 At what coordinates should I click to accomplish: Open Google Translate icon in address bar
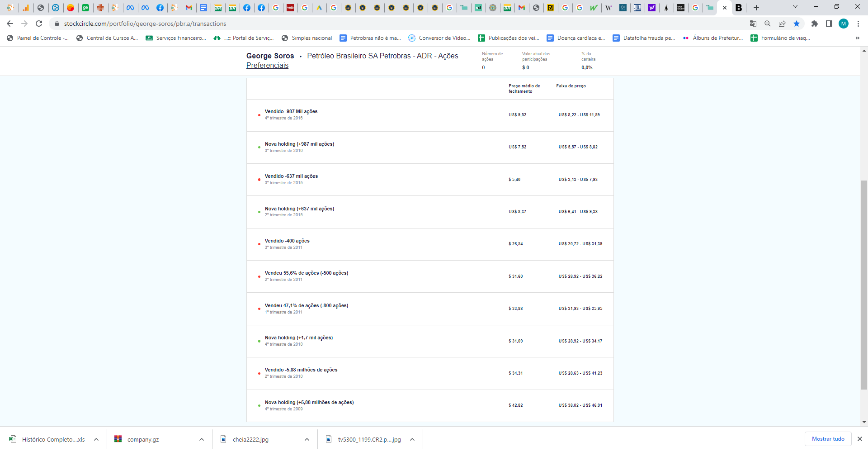753,24
